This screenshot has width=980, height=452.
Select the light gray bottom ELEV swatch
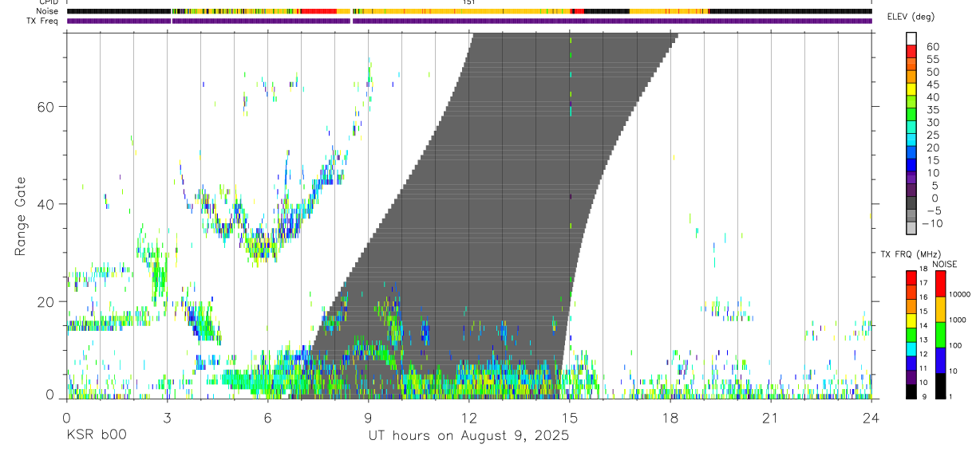[x=912, y=229]
